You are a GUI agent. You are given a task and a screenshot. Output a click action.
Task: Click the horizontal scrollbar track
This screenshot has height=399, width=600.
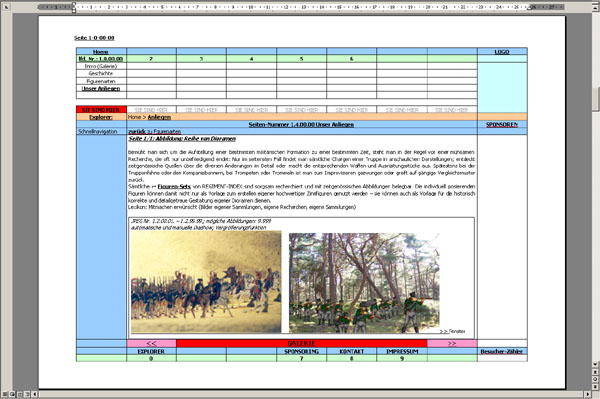point(311,394)
